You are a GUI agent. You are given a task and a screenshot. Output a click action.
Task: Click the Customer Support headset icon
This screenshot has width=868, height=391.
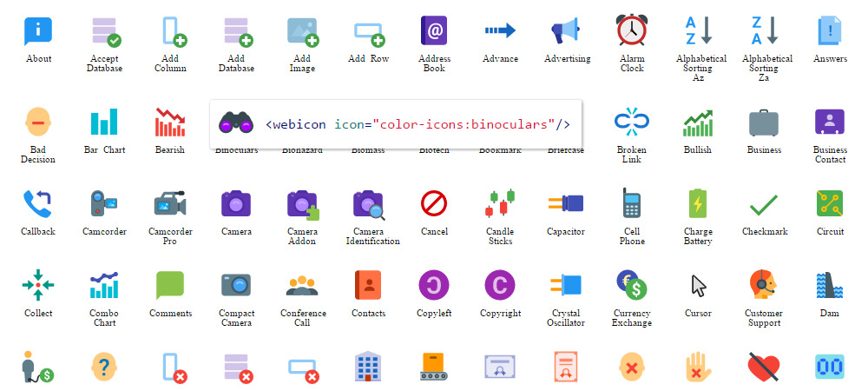coord(763,285)
